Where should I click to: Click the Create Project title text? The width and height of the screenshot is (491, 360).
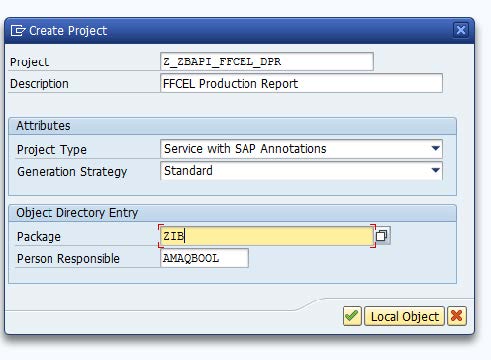pyautogui.click(x=68, y=31)
